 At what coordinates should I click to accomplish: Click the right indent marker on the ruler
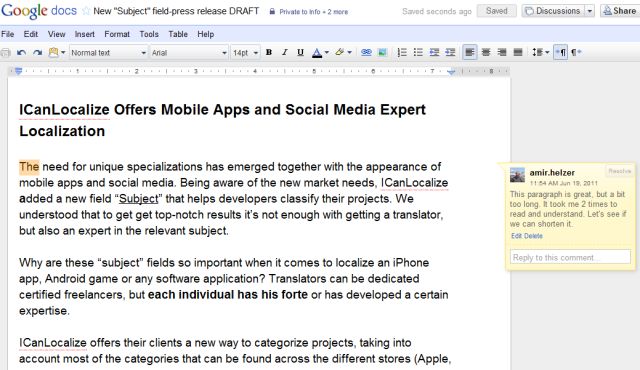tap(451, 72)
